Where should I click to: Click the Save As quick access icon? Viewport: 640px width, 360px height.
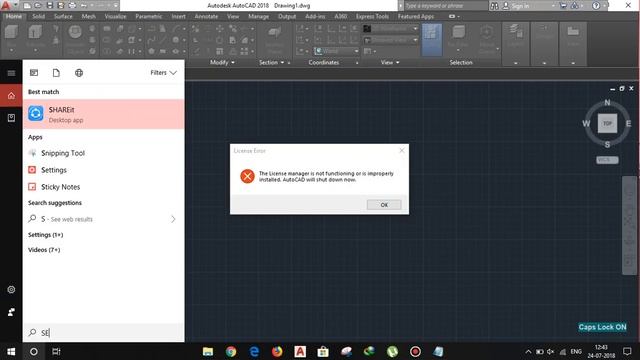(x=60, y=6)
